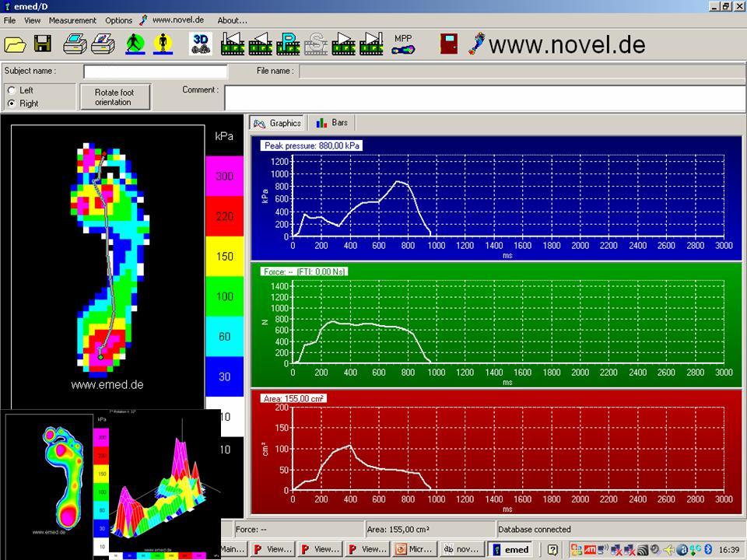747x560 pixels.
Task: Switch to the emed taskbar button
Action: (510, 550)
